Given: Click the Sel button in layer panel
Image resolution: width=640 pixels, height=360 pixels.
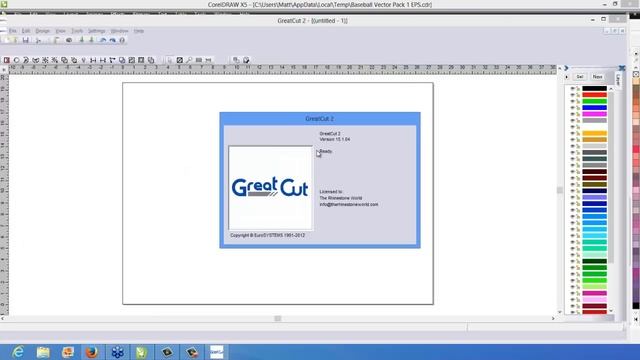Looking at the screenshot, I should tap(580, 77).
